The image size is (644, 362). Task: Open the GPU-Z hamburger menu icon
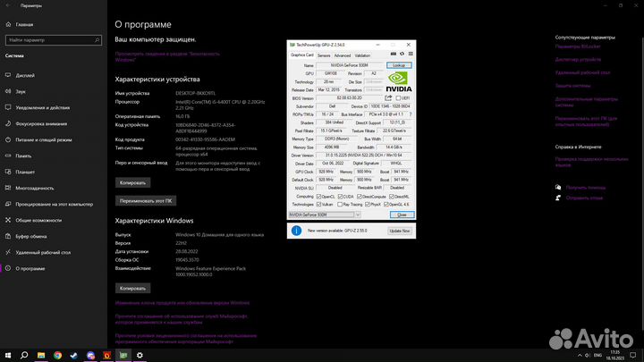(x=411, y=55)
